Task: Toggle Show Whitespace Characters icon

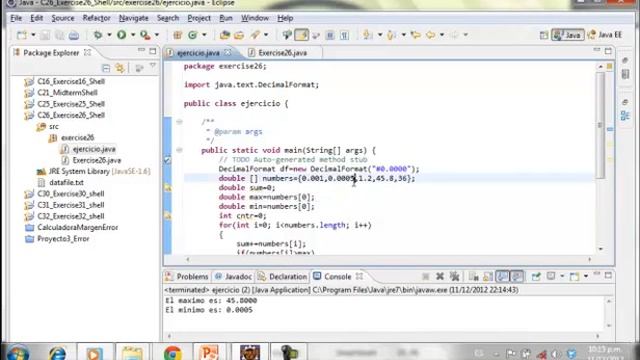Action: point(344,35)
